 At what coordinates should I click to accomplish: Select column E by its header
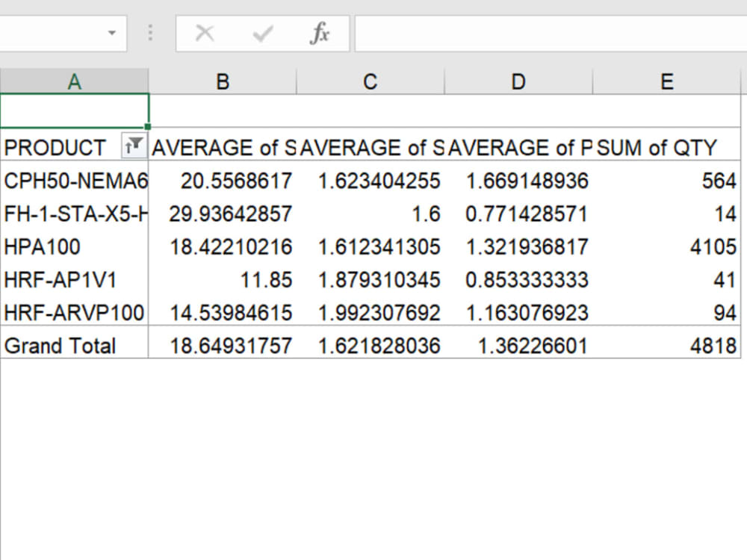coord(666,81)
